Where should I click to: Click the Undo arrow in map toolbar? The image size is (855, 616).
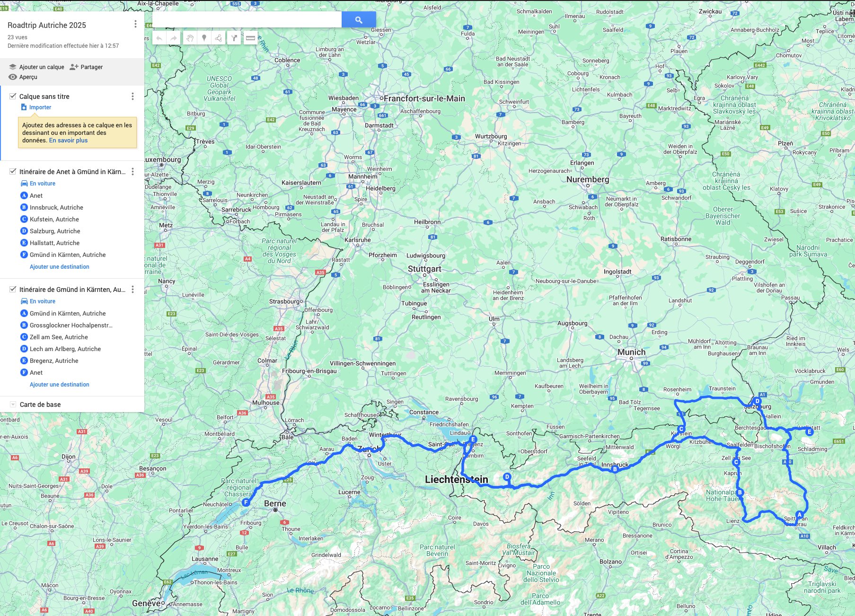159,38
